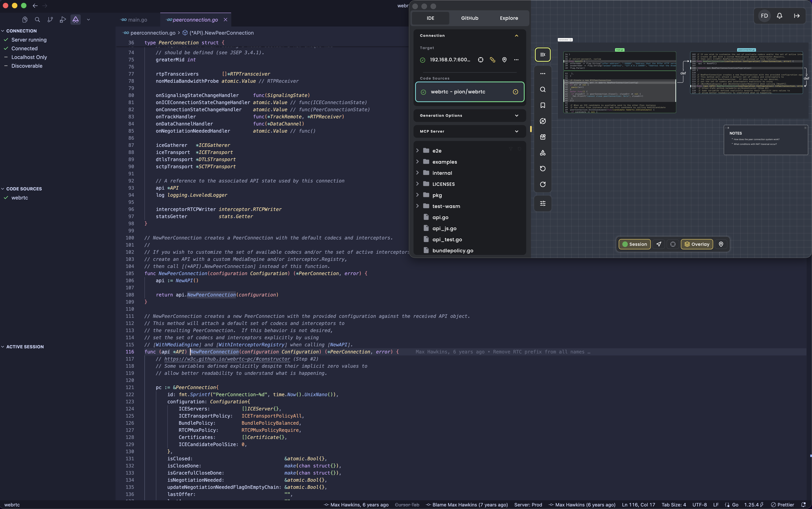Viewport: 812px width, 509px height.
Task: Collapse the side panel with highlighted menu icon
Action: [x=543, y=55]
